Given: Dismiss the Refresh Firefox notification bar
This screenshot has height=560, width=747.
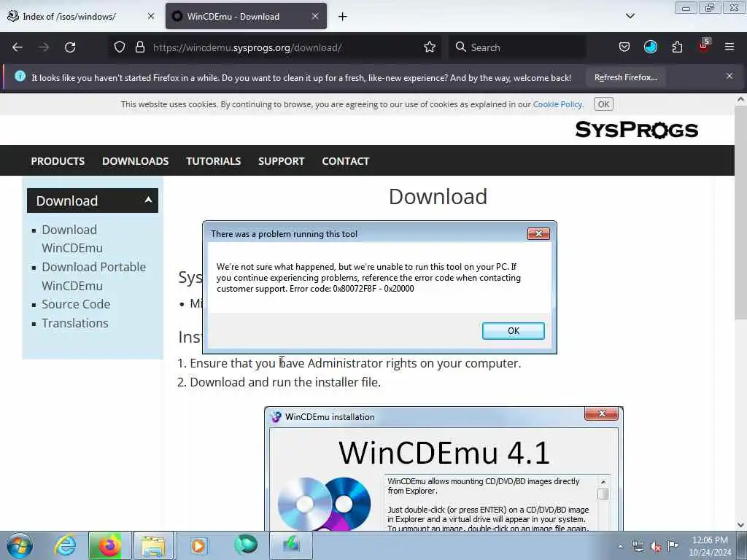Looking at the screenshot, I should pos(729,76).
